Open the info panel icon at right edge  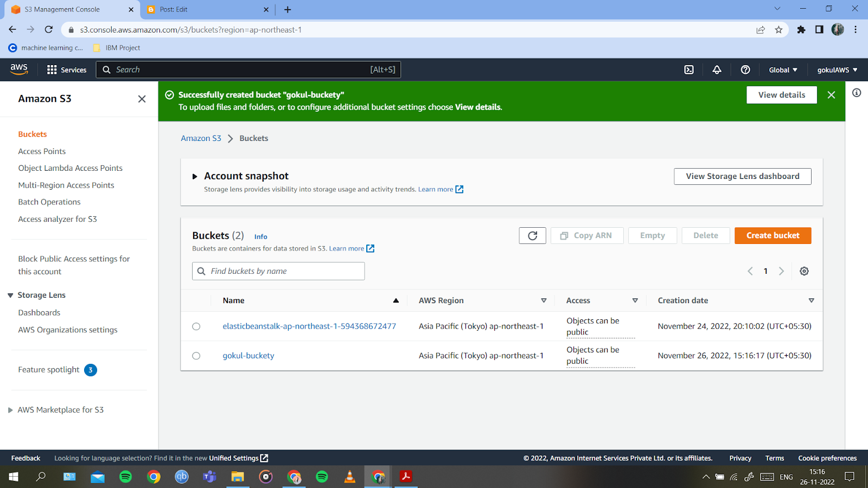(857, 93)
